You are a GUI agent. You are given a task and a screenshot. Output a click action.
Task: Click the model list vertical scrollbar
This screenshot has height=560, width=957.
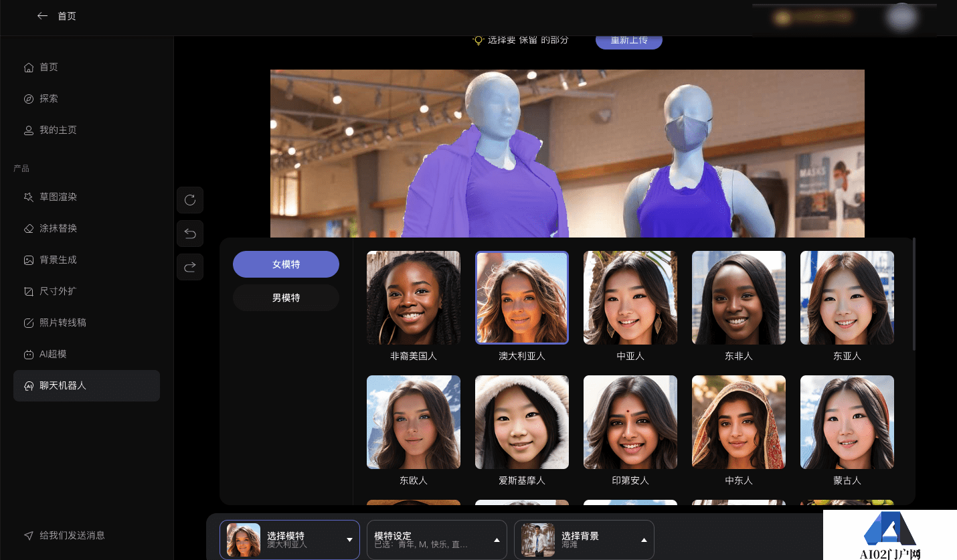coord(914,294)
